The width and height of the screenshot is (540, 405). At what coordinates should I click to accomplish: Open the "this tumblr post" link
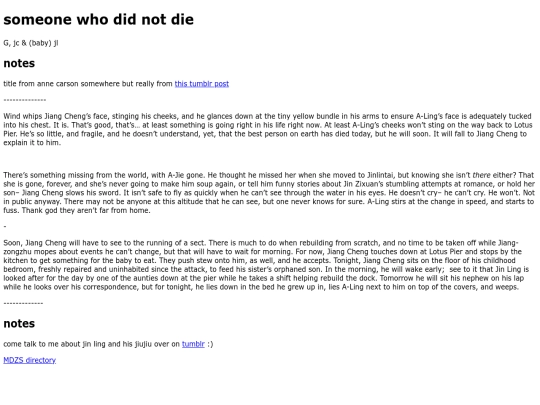click(202, 84)
